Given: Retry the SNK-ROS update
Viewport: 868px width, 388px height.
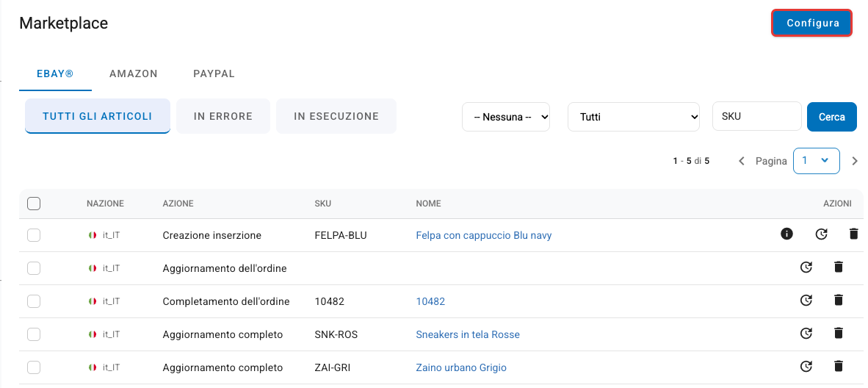Looking at the screenshot, I should click(x=806, y=333).
